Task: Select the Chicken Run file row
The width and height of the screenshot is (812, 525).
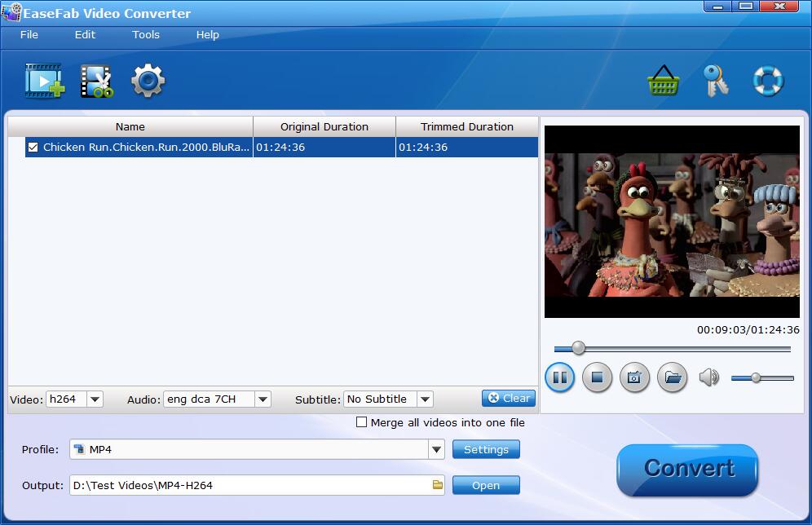Action: tap(282, 147)
